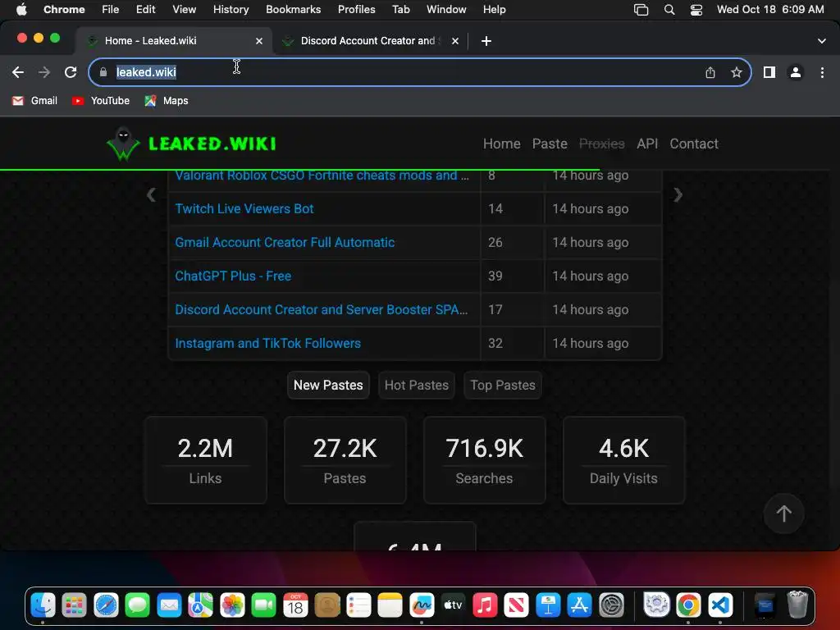840x630 pixels.
Task: Click the site lock icon in address bar
Action: pos(103,72)
